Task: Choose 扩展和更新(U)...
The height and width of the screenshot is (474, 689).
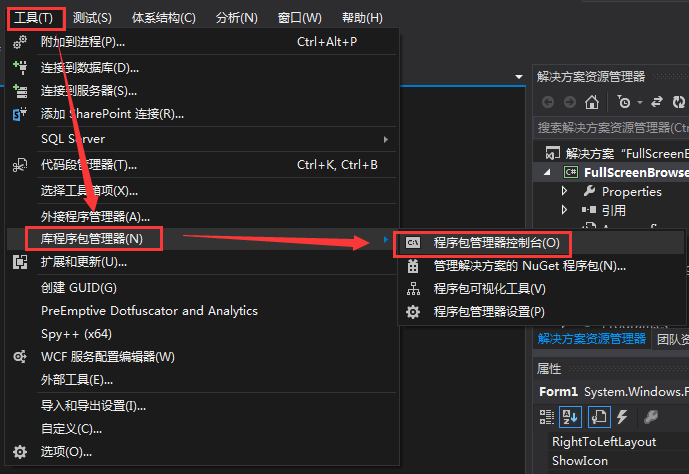Action: click(x=202, y=262)
